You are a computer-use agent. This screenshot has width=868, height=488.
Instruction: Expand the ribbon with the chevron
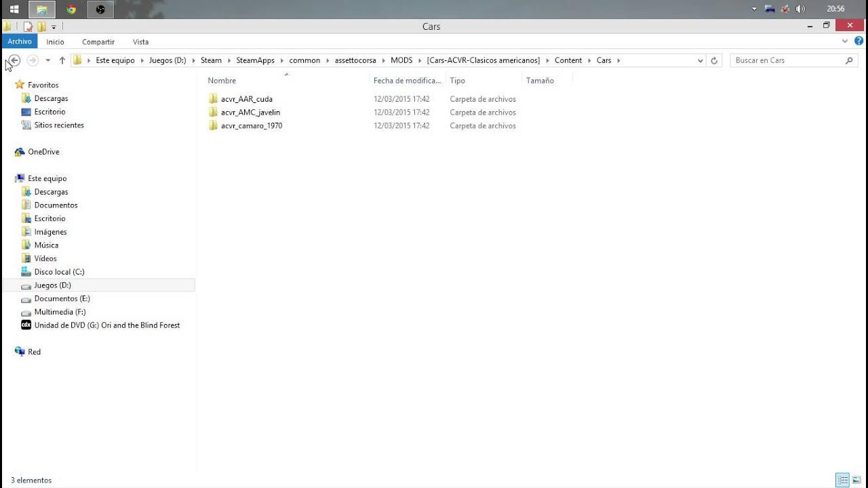pos(845,41)
